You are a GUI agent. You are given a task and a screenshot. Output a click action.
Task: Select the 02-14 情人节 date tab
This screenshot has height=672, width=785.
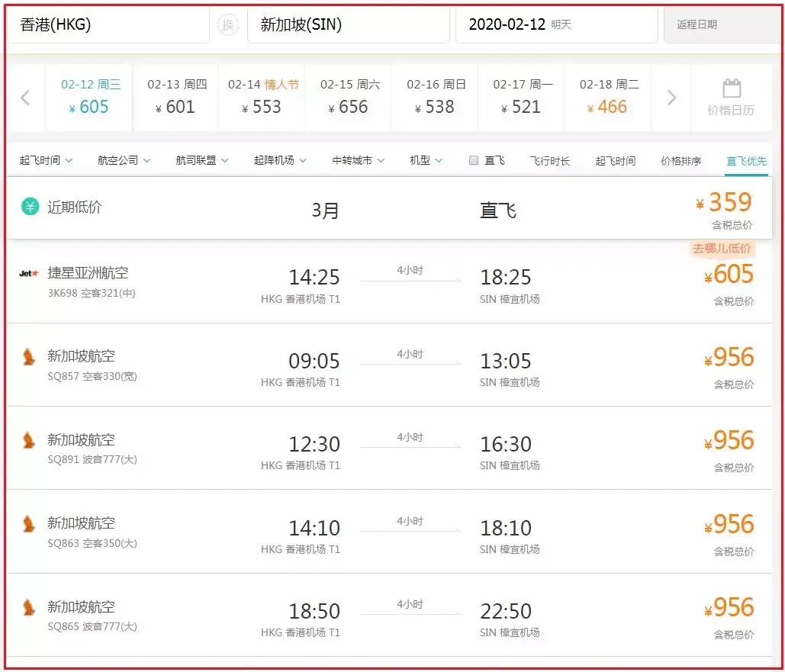[x=262, y=98]
